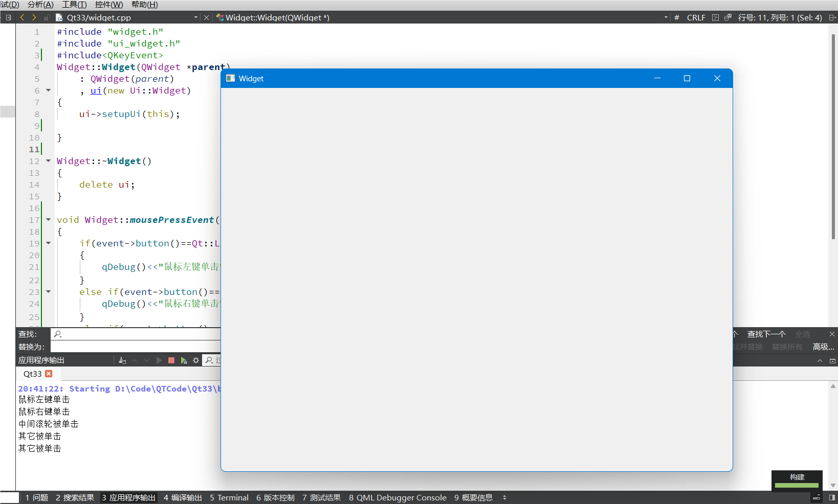Image resolution: width=838 pixels, height=504 pixels.
Task: Maximize the Widget window
Action: [x=687, y=78]
